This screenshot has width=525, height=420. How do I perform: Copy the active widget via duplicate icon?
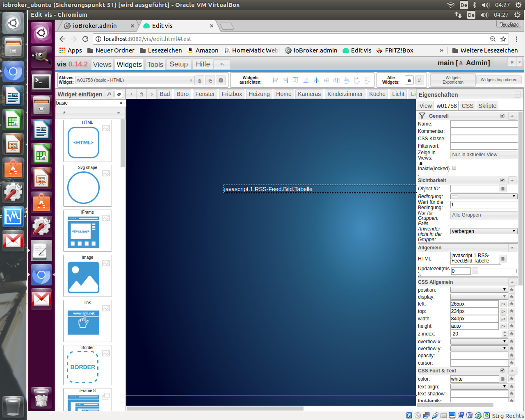click(210, 80)
